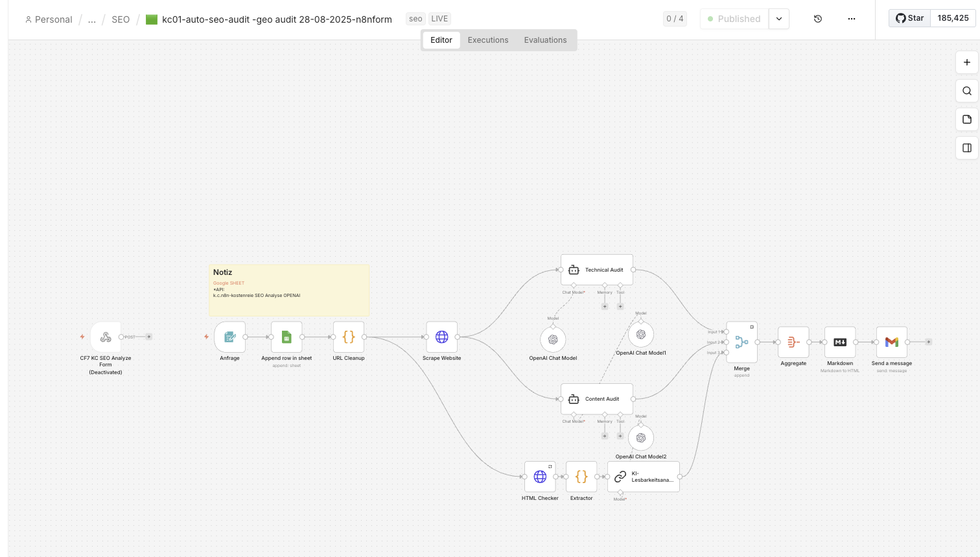Image resolution: width=980 pixels, height=557 pixels.
Task: Open the Aggregate node
Action: click(x=793, y=342)
